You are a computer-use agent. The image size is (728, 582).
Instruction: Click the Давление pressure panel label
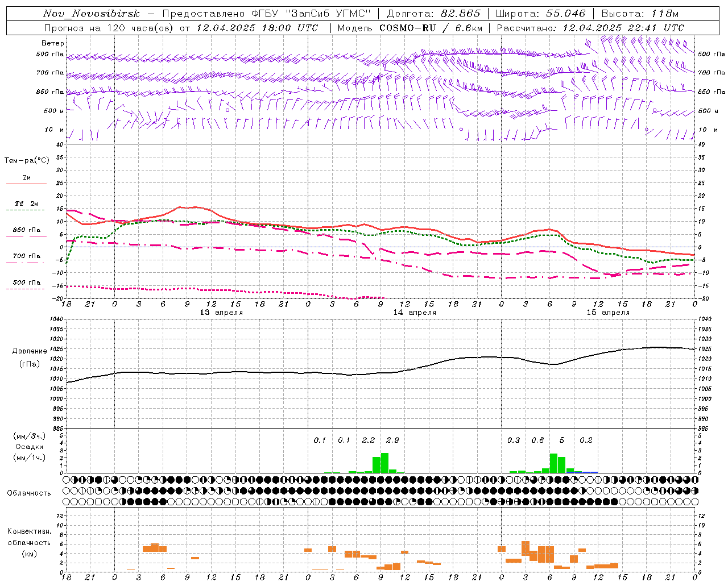(30, 351)
